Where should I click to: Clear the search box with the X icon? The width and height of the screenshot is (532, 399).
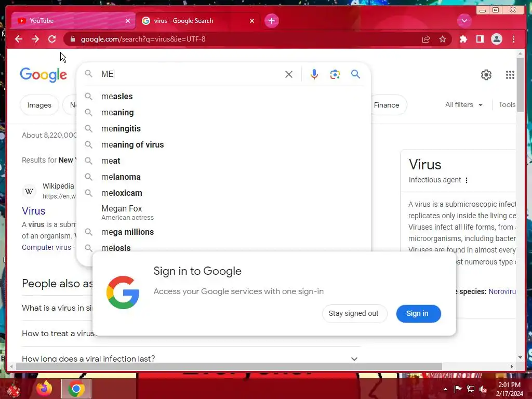point(289,74)
